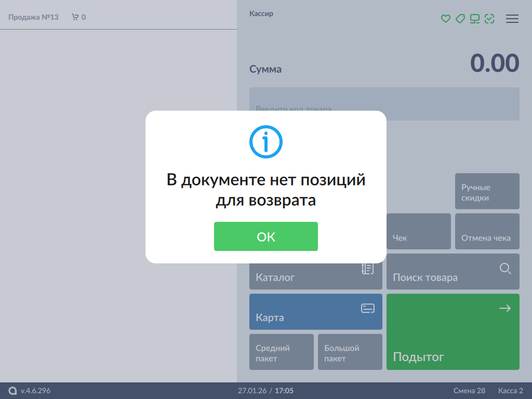The image size is (532, 399).
Task: Click the blue info icon in dialog
Action: [x=265, y=141]
